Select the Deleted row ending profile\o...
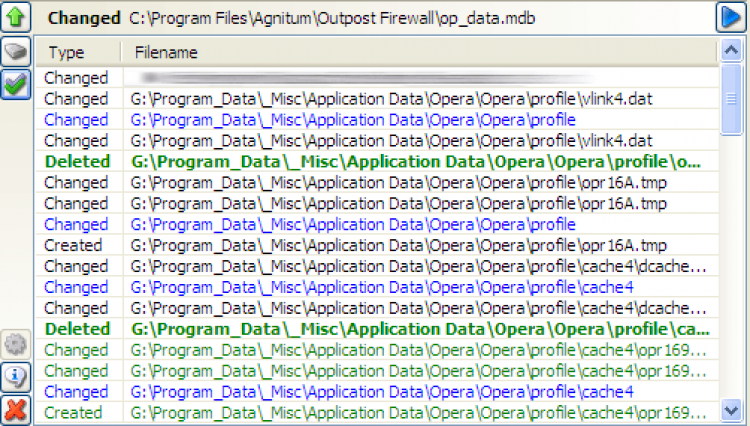The height and width of the screenshot is (426, 750). point(377,162)
